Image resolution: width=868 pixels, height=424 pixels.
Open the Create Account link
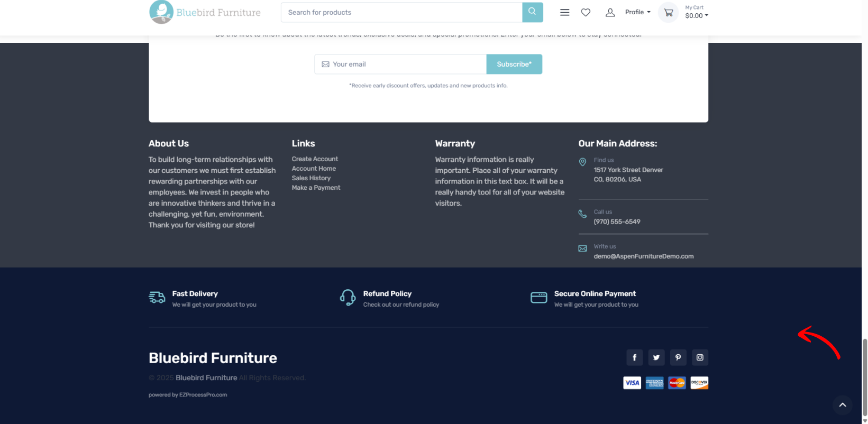click(x=315, y=159)
